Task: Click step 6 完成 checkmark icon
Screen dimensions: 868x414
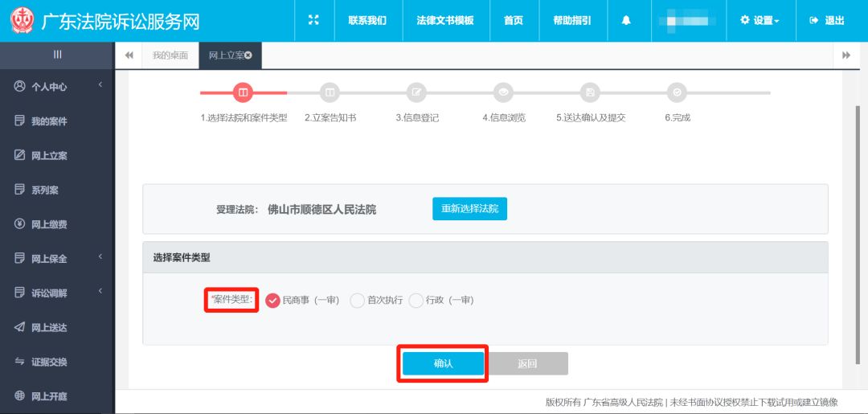Action: coord(677,92)
